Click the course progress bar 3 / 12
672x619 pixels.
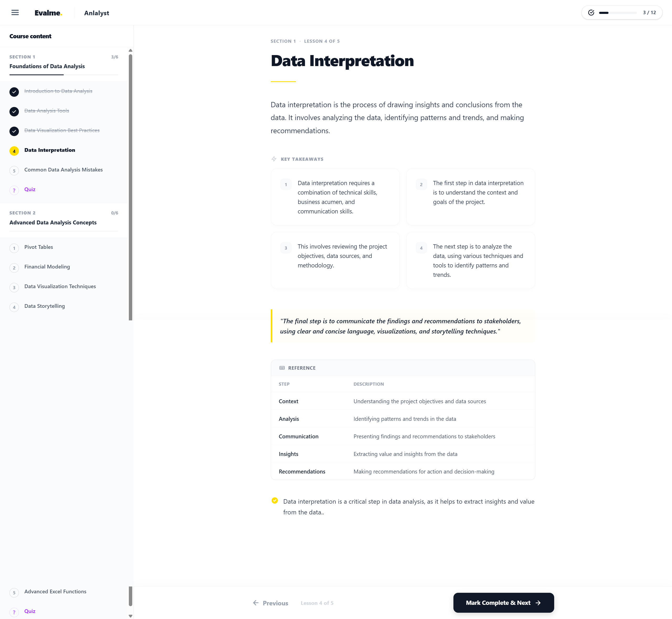pos(618,13)
